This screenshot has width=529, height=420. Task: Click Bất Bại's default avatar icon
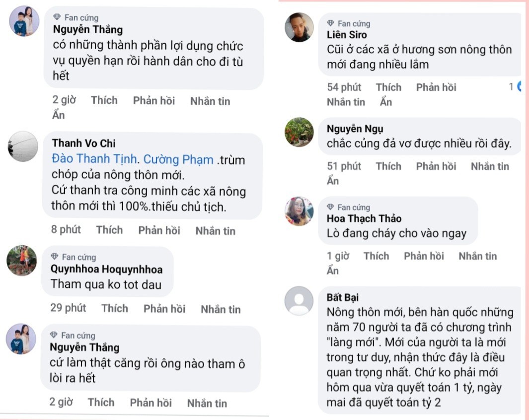tap(299, 300)
